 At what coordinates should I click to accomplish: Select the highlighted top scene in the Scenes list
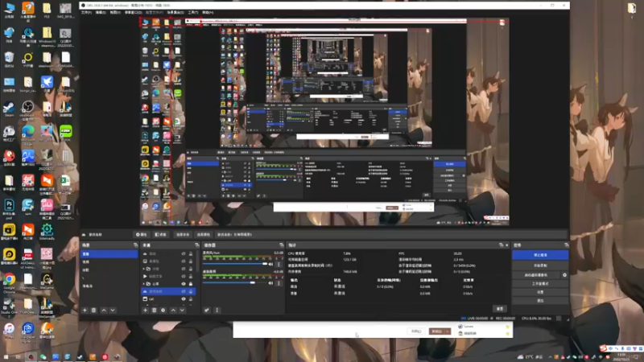coord(109,254)
